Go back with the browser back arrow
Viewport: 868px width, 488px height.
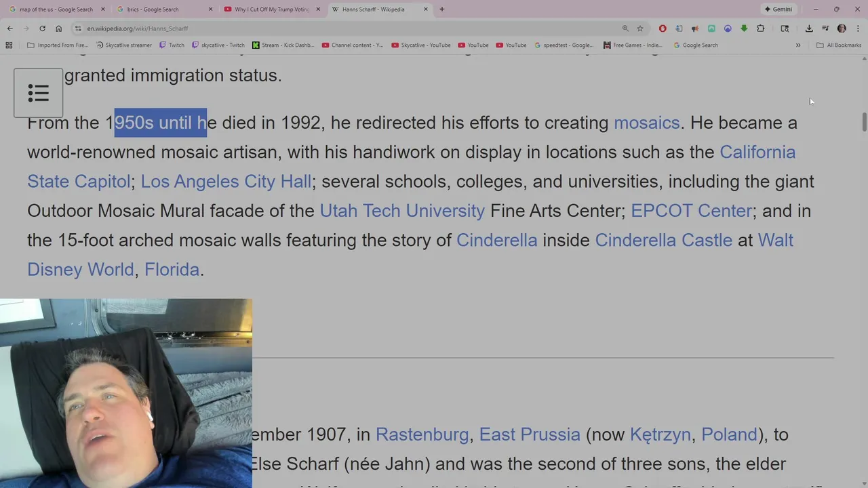tap(9, 28)
